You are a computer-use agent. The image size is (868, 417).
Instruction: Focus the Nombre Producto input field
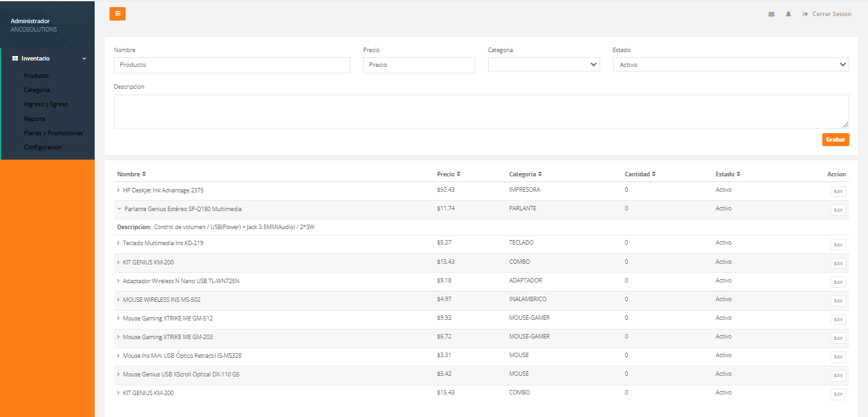pos(232,65)
